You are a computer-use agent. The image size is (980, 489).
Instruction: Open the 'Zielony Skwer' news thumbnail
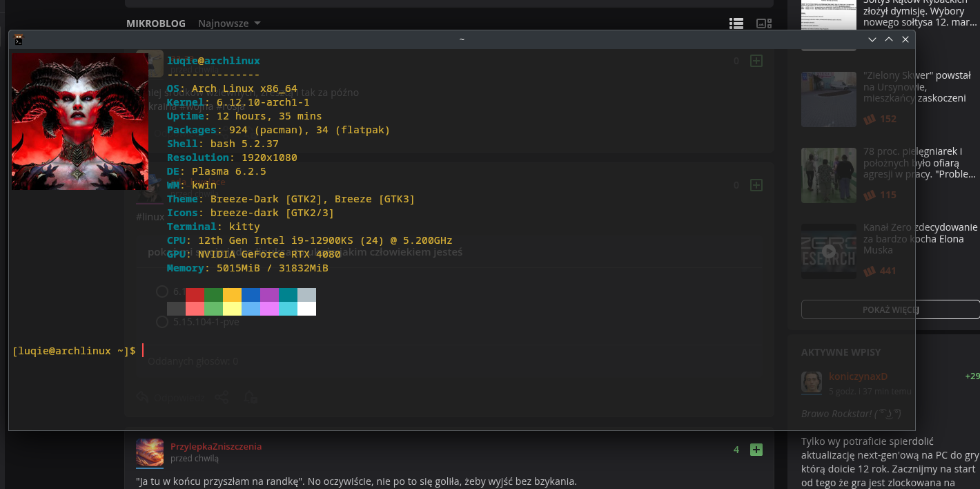[x=828, y=99]
